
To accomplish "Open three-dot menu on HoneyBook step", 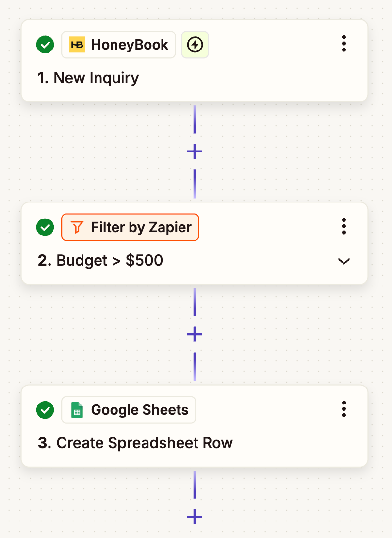I will point(343,44).
